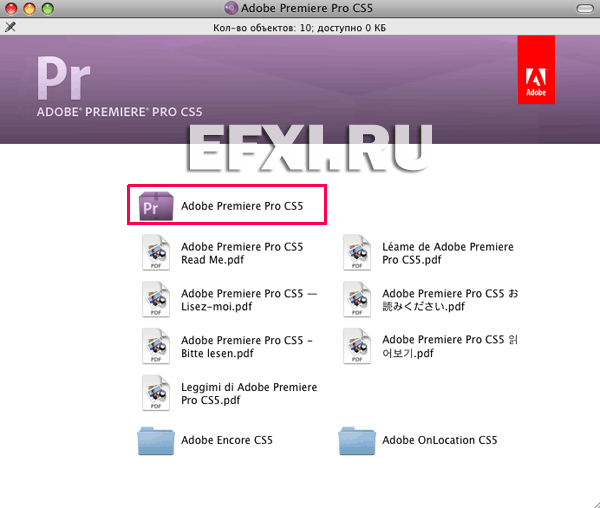Click the Read Me.pdf file icon
This screenshot has height=508, width=600.
point(156,253)
